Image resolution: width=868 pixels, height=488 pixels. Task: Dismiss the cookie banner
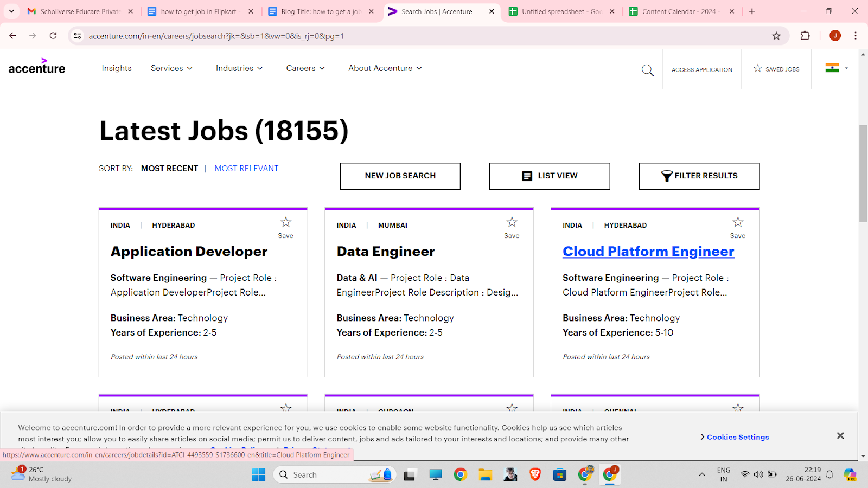pyautogui.click(x=840, y=436)
